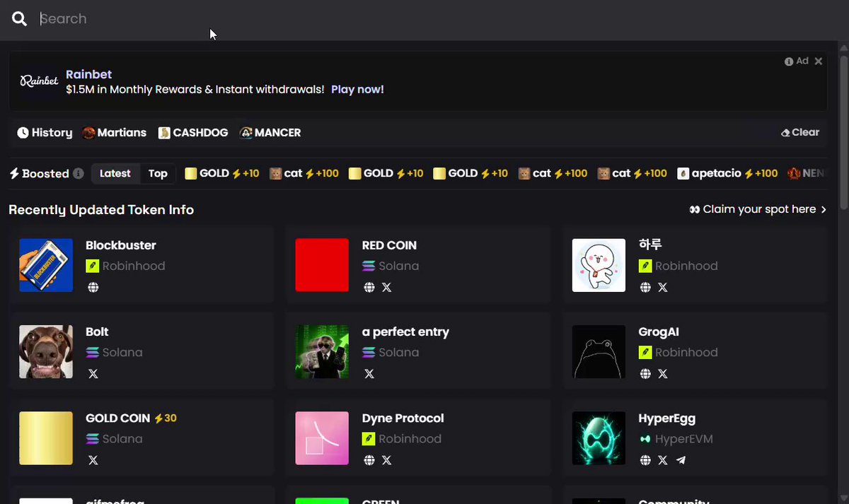Click the 'RED COIN' token name

pyautogui.click(x=389, y=245)
